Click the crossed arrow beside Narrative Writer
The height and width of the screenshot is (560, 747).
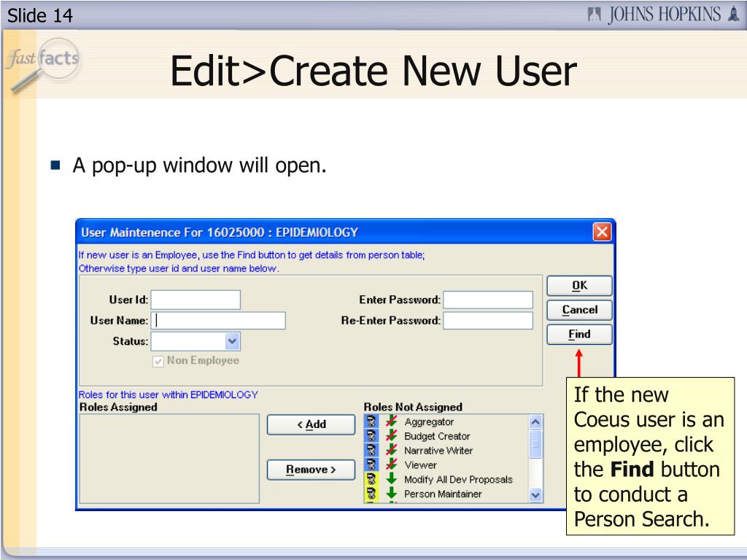391,451
